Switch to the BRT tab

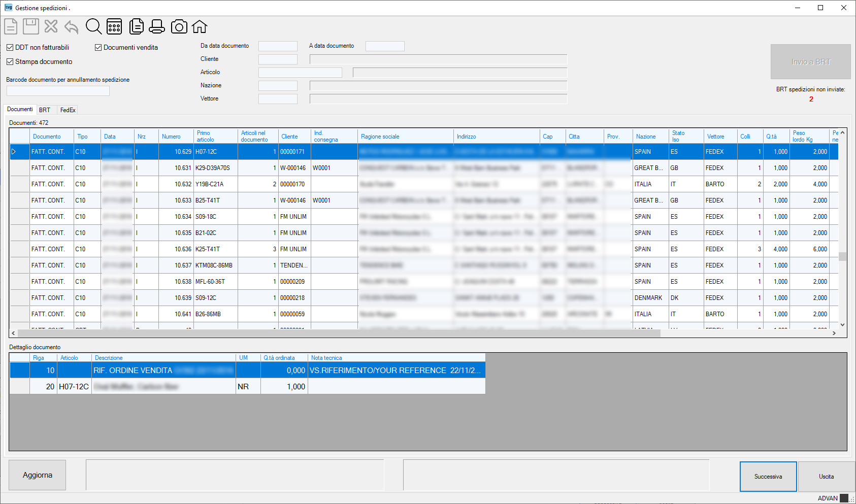[x=45, y=110]
